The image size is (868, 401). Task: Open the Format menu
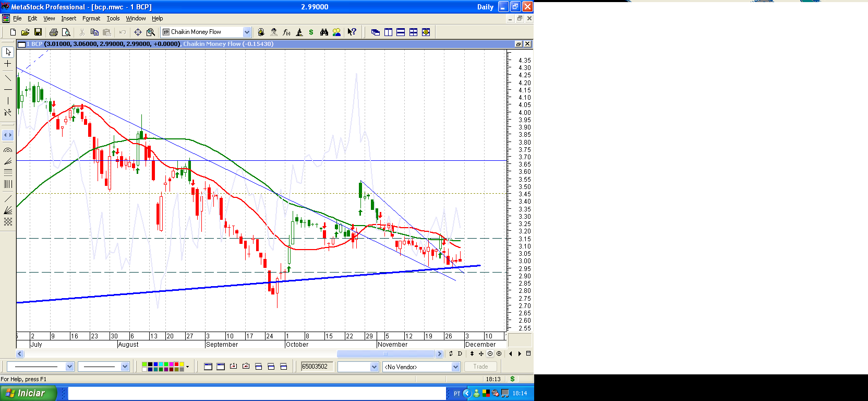point(91,18)
